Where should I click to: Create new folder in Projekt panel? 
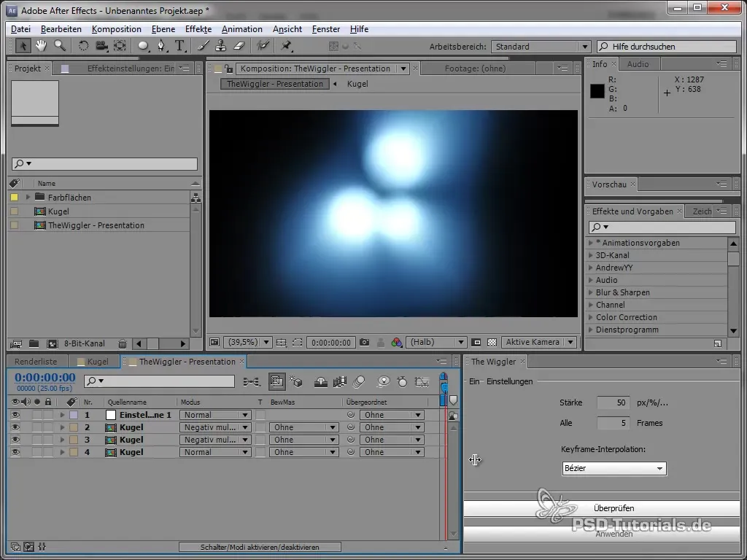34,344
